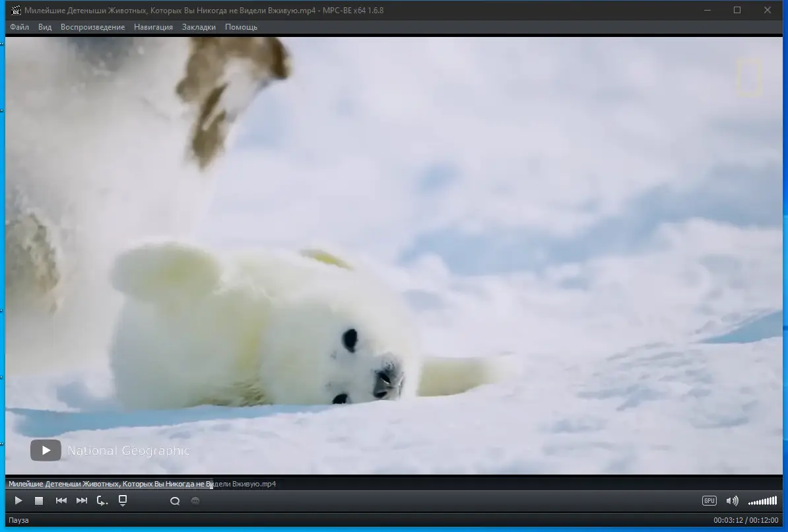Image resolution: width=788 pixels, height=532 pixels.
Task: Open the Вид menu
Action: 44,27
